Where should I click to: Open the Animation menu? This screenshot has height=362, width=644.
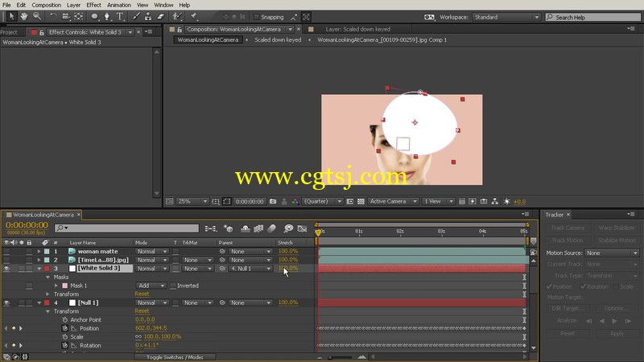tap(118, 5)
